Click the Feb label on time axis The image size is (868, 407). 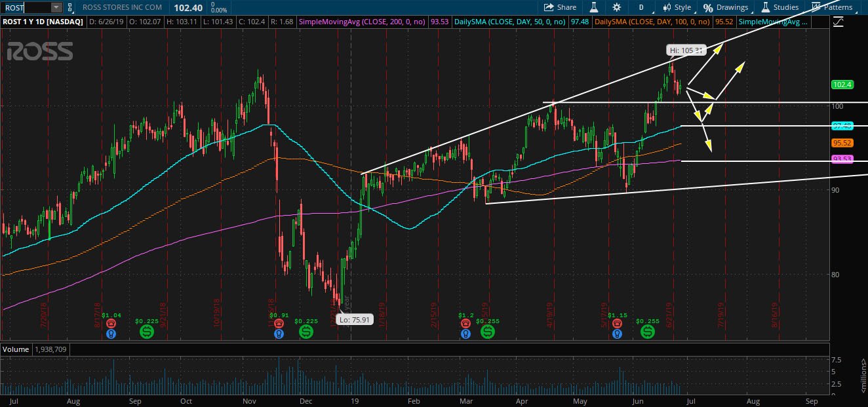413,400
